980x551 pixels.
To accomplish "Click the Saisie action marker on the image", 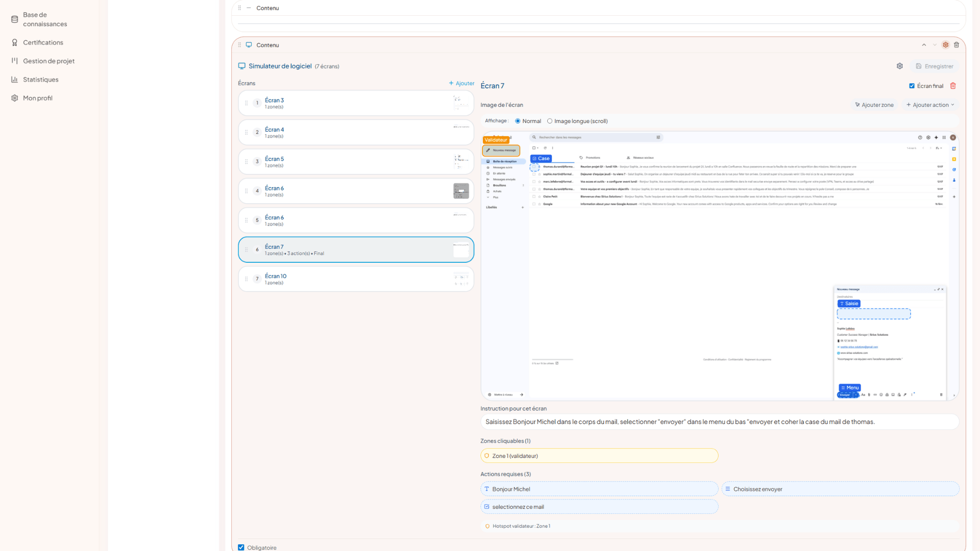I will (849, 304).
